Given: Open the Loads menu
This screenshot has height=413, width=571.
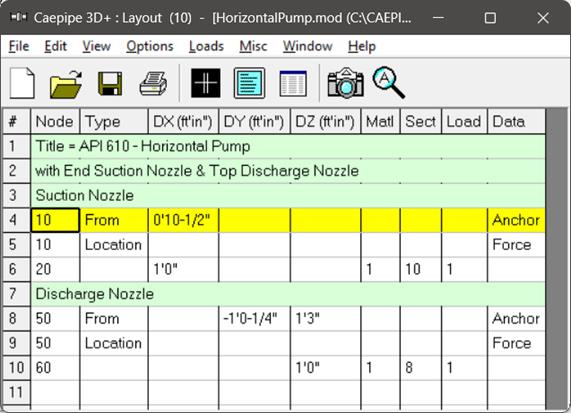Looking at the screenshot, I should 206,46.
